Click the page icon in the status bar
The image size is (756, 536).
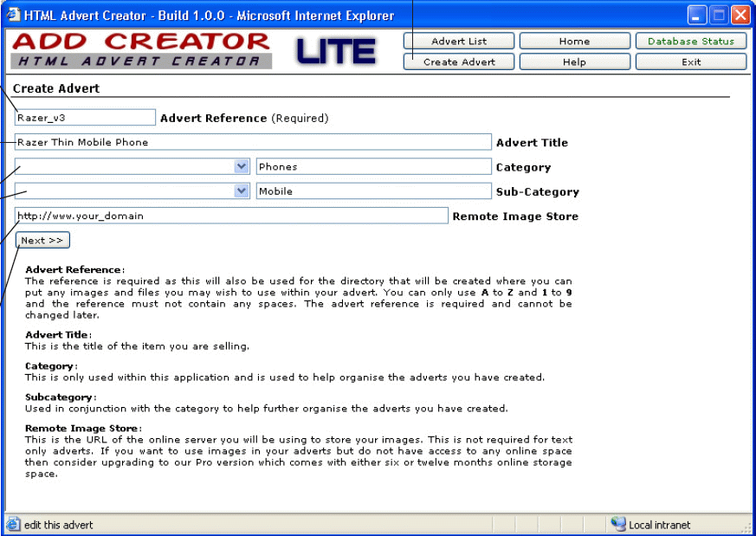click(x=13, y=524)
